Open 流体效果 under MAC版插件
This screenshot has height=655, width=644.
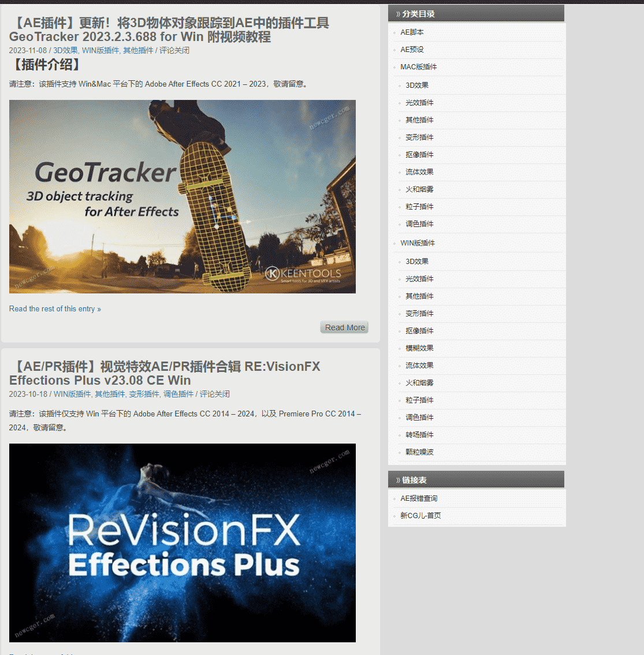(x=419, y=172)
